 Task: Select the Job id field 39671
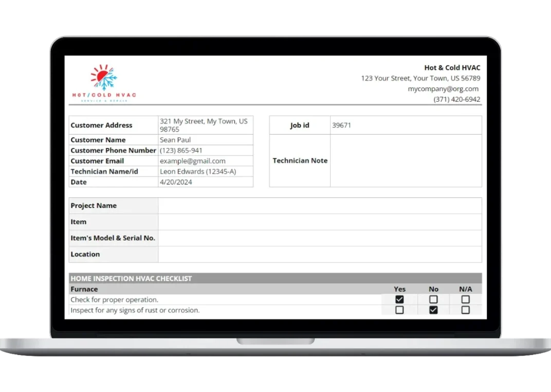[x=406, y=125]
